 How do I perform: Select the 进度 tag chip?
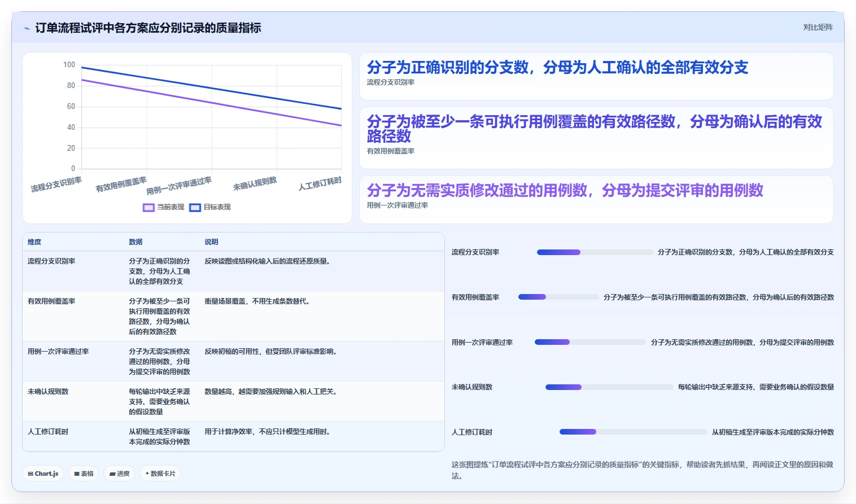119,474
